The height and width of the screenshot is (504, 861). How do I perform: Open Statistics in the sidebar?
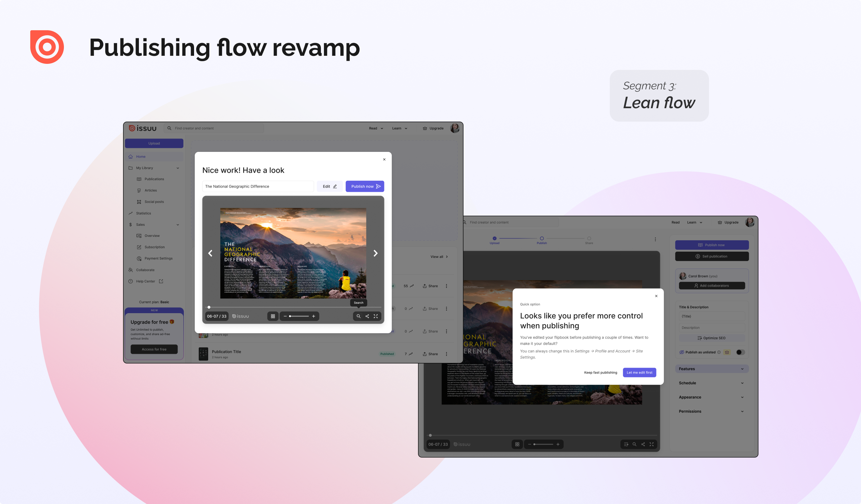click(x=143, y=213)
